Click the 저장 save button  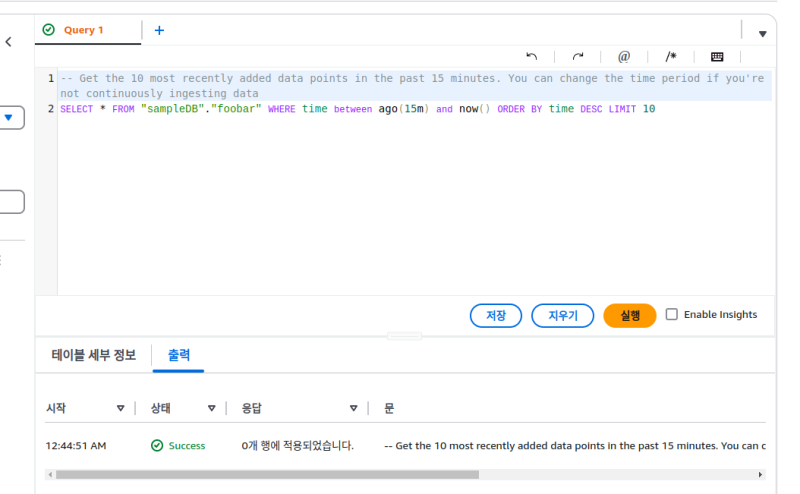pos(496,315)
